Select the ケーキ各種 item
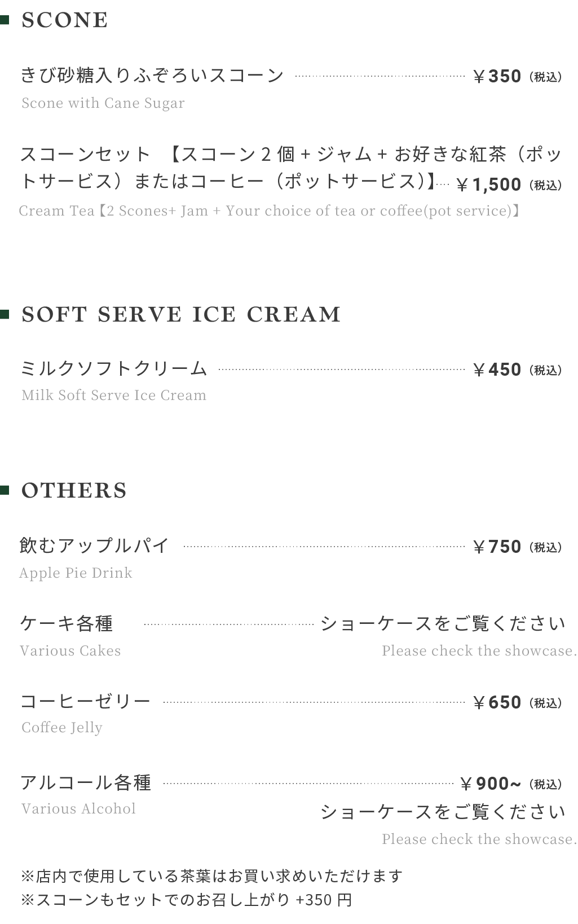The width and height of the screenshot is (578, 924). [67, 623]
